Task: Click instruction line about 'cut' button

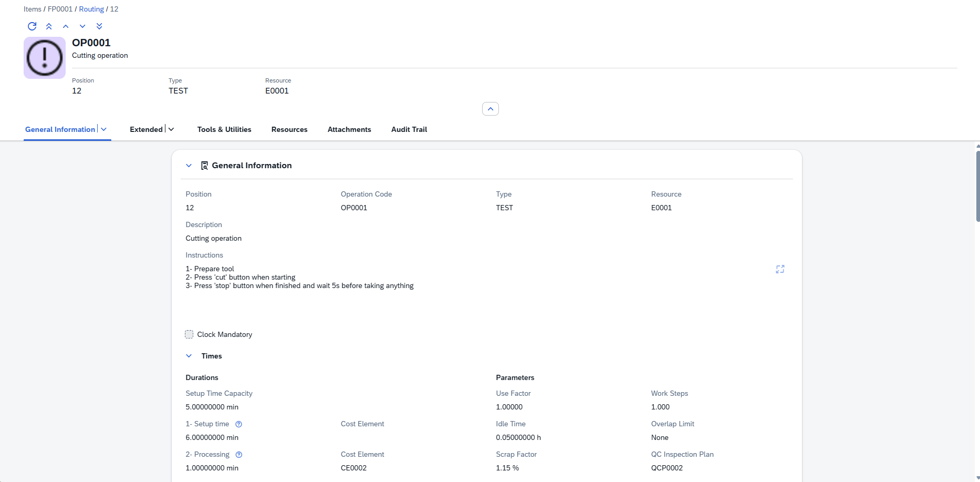Action: (x=241, y=277)
